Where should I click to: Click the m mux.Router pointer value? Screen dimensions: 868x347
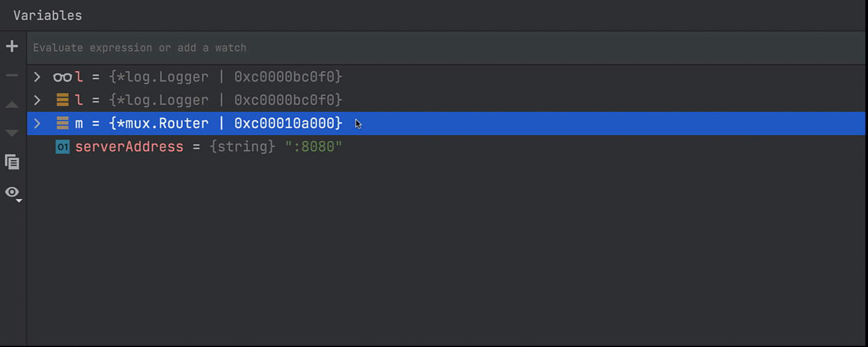(226, 123)
